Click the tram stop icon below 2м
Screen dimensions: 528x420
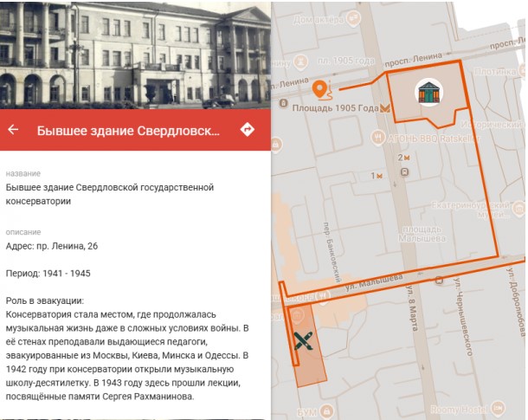point(404,172)
